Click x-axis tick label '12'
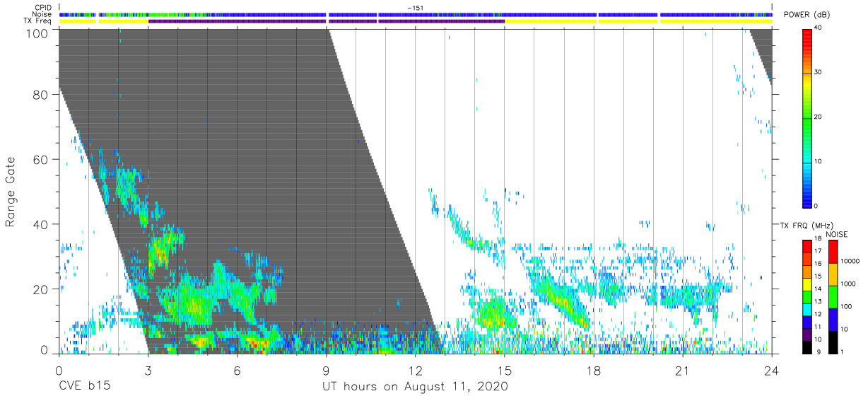This screenshot has width=868, height=401. [415, 371]
